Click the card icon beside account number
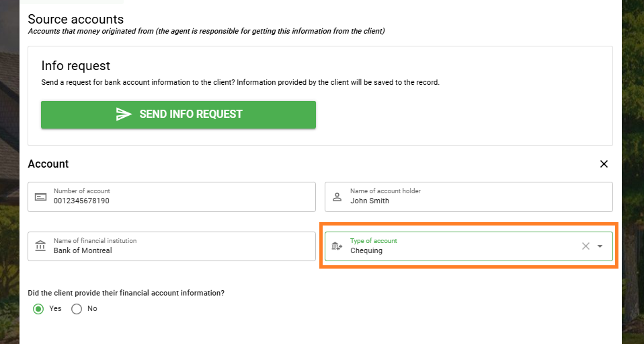644x344 pixels. coord(40,197)
